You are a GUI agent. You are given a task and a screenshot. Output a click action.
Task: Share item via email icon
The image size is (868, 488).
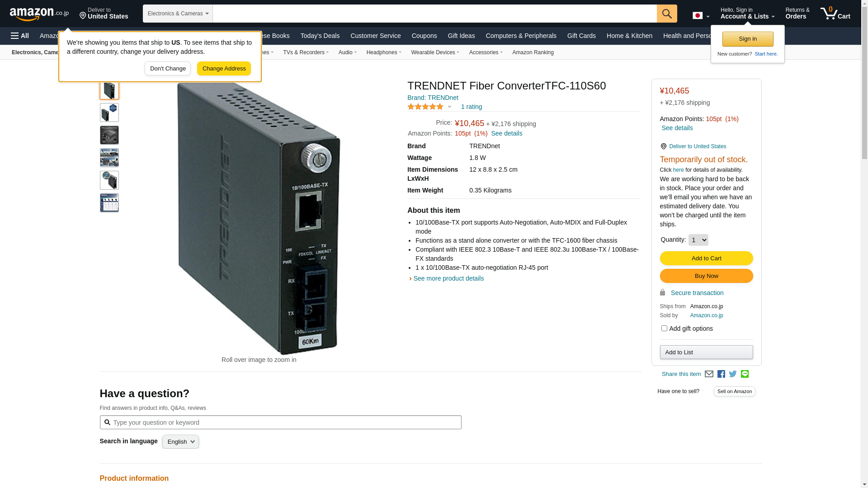(709, 374)
